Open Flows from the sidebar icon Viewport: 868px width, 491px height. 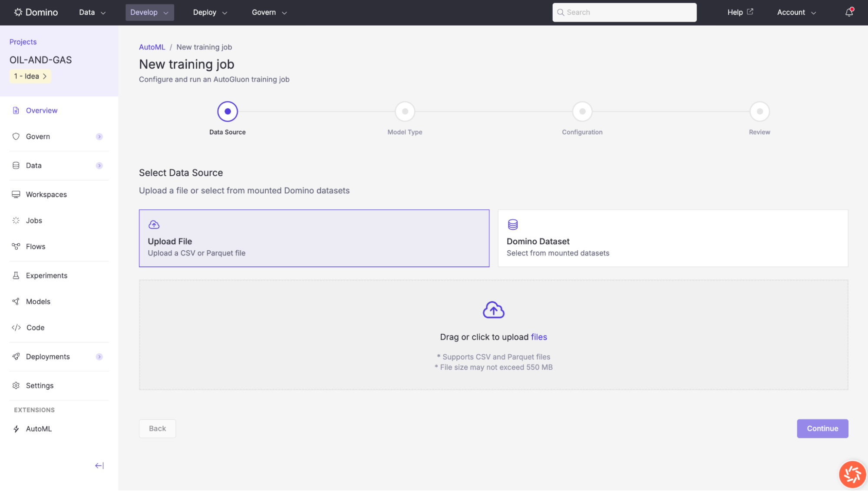pos(16,246)
